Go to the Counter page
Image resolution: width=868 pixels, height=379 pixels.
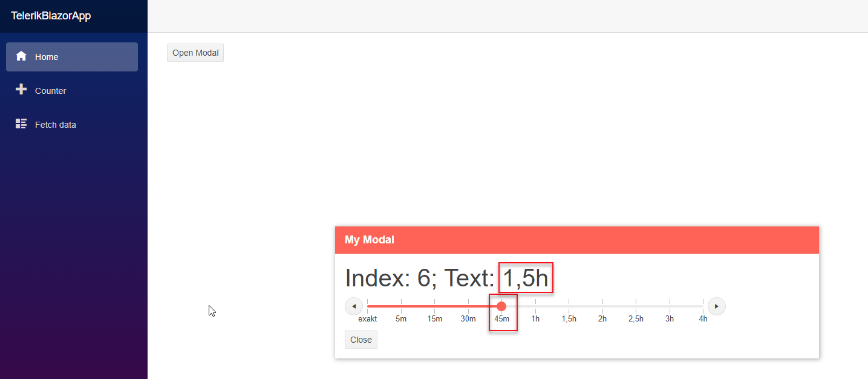pos(50,91)
